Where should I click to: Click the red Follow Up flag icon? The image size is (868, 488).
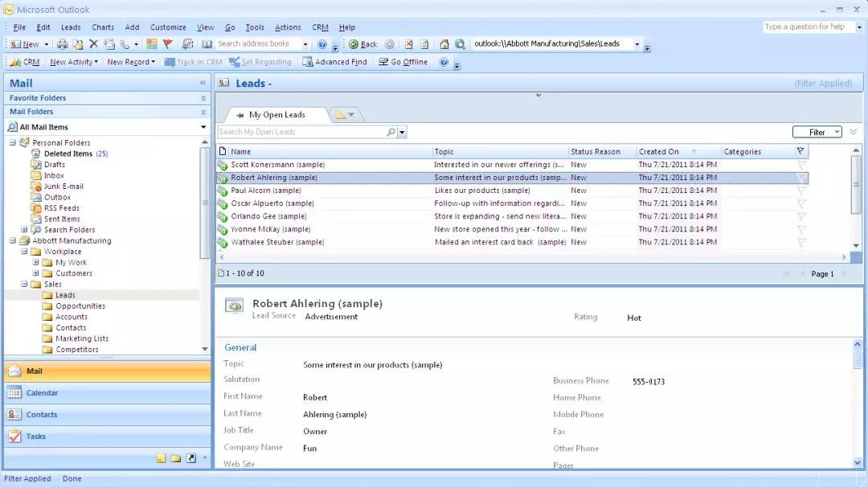[x=168, y=44]
